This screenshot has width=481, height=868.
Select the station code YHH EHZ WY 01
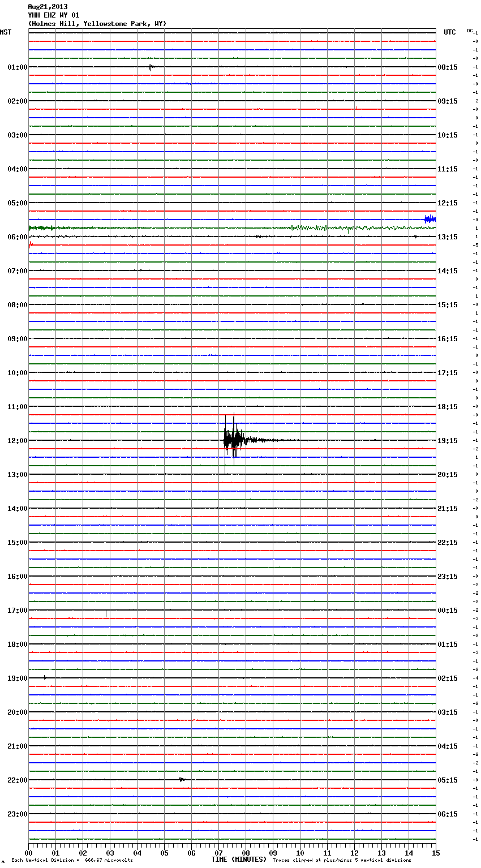54,15
